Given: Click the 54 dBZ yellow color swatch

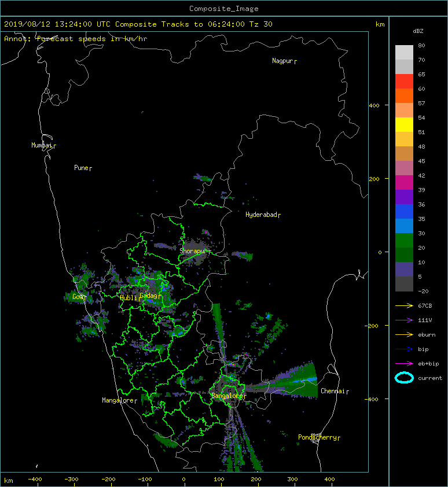Looking at the screenshot, I should point(404,124).
